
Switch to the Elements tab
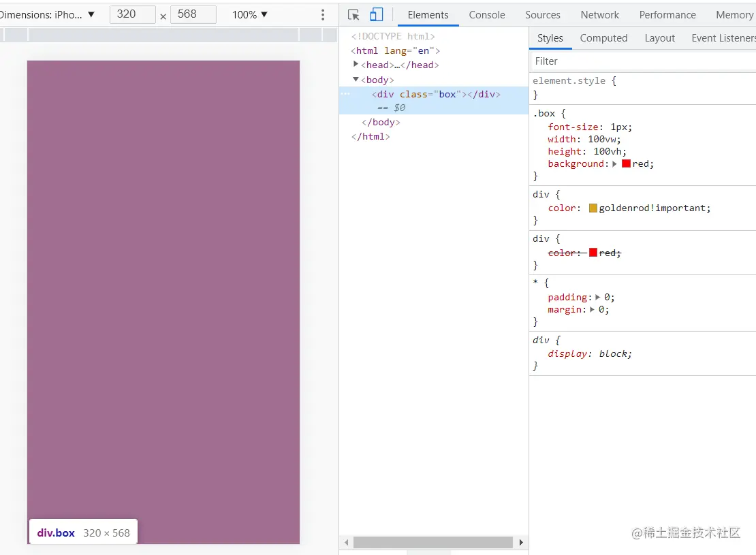(428, 15)
